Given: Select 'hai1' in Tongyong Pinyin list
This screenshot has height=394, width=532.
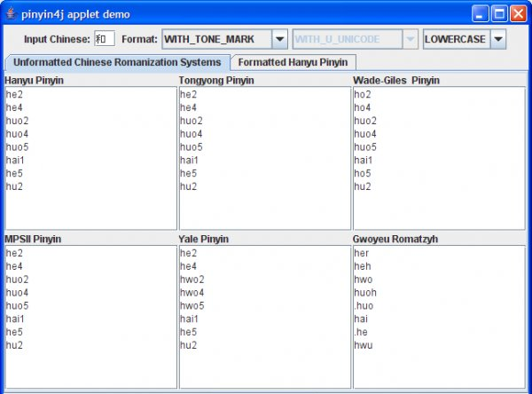Looking at the screenshot, I should pos(190,160).
